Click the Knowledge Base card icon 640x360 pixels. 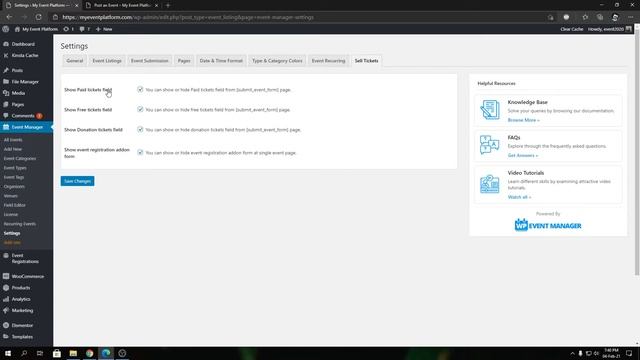tap(489, 110)
